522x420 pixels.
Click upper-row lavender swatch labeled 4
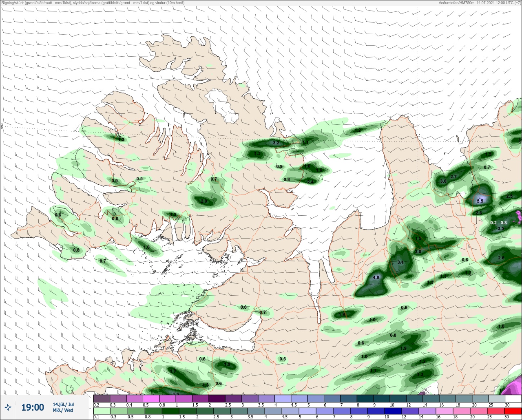pos(283,398)
